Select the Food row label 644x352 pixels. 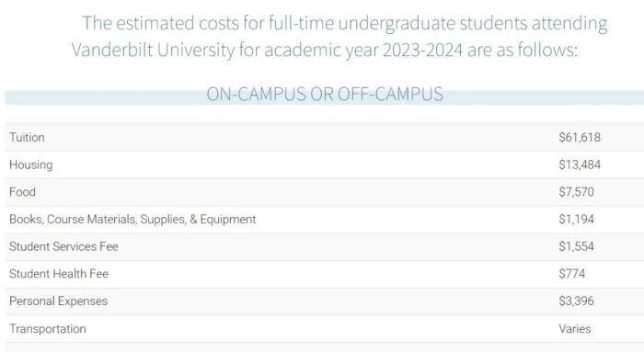pyautogui.click(x=23, y=191)
